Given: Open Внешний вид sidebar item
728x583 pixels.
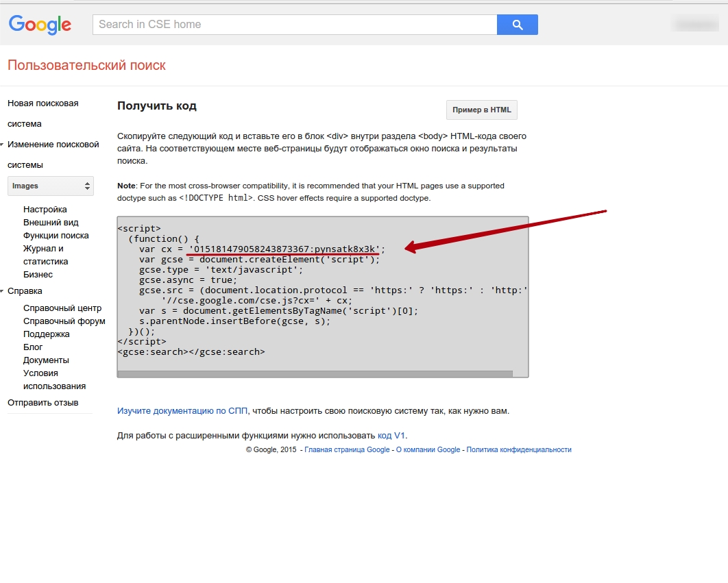Looking at the screenshot, I should pos(51,223).
